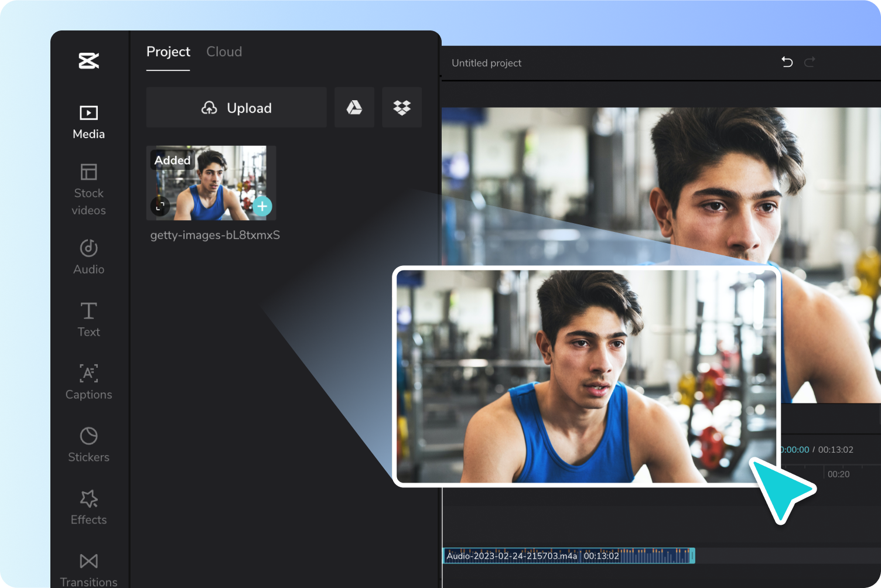The width and height of the screenshot is (881, 588).
Task: Click the CapCut logo icon
Action: tap(89, 60)
